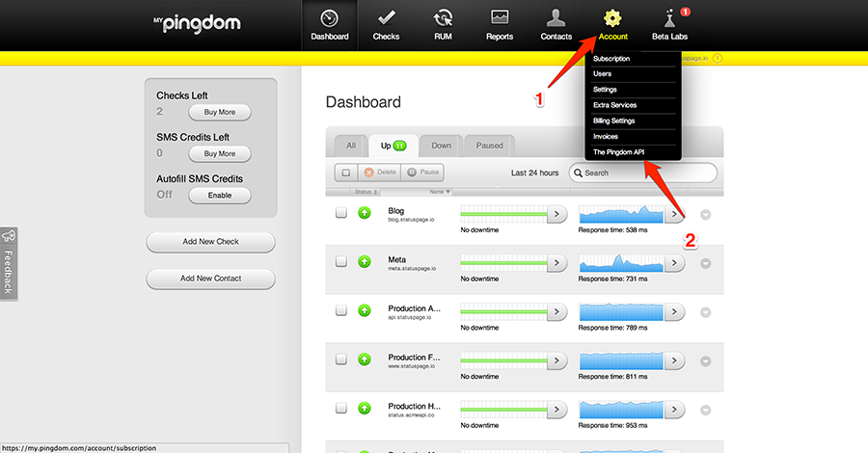Open Meta response time detail arrow

pyautogui.click(x=674, y=263)
